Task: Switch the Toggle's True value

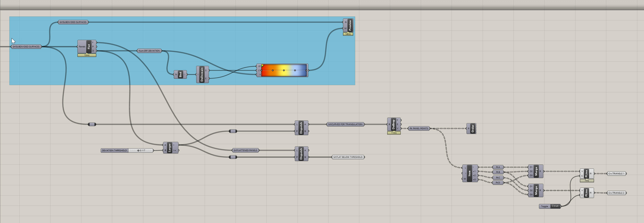Action: 555,206
